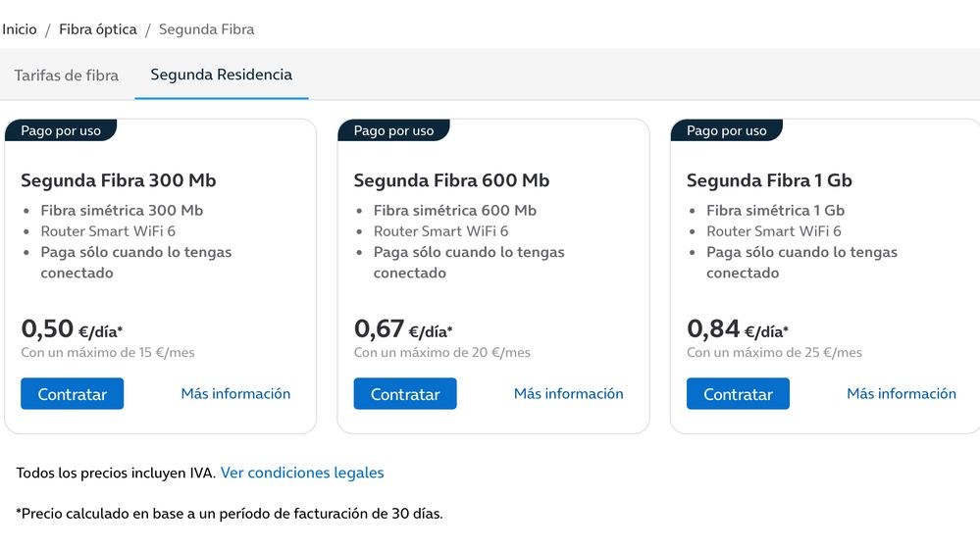
Task: Select the Segunda Residencia tab
Action: (221, 75)
